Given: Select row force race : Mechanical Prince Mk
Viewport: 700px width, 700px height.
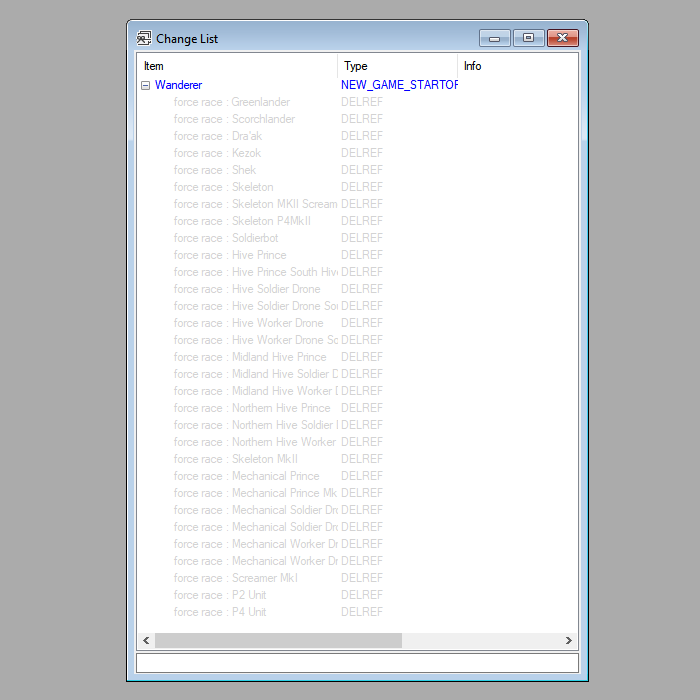Looking at the screenshot, I should click(x=255, y=493).
